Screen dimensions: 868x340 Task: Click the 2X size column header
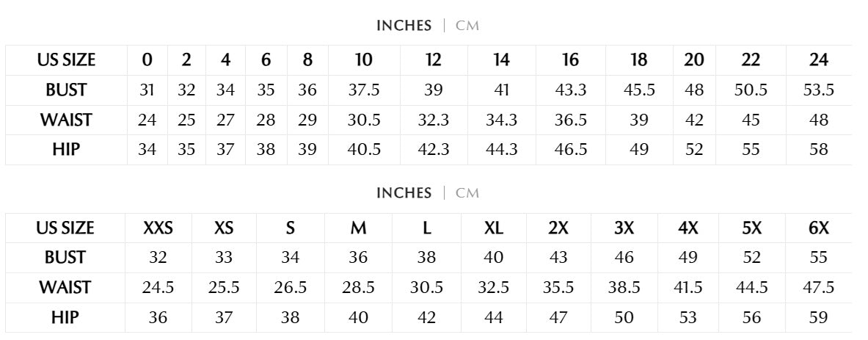click(558, 228)
